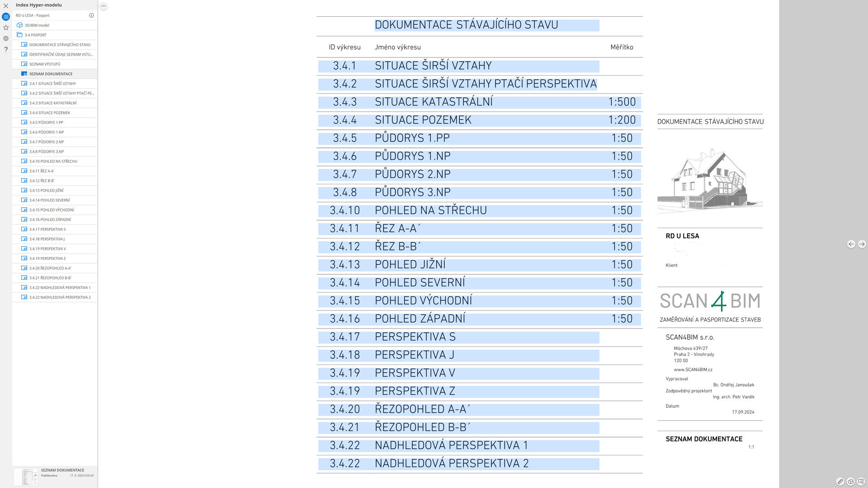Viewport: 868px width, 488px height.
Task: Click ŘEZ A-A´ hyperlink in drawing list
Action: point(397,229)
